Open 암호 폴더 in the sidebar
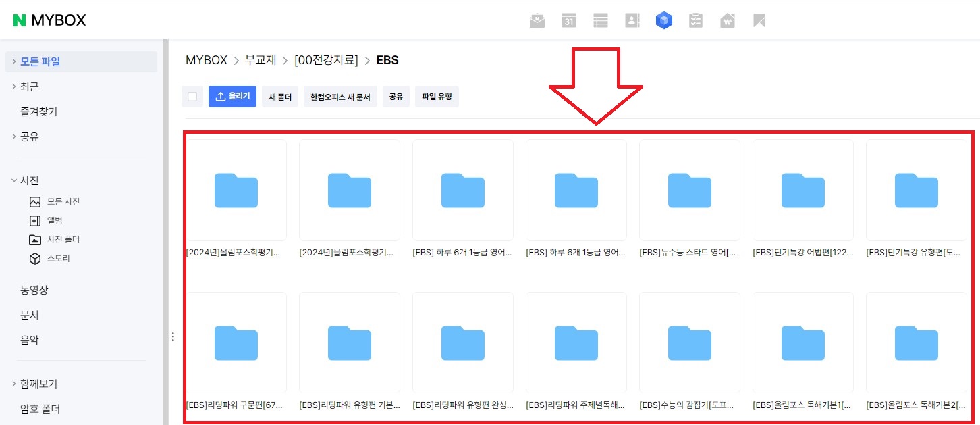The width and height of the screenshot is (980, 425). click(40, 409)
